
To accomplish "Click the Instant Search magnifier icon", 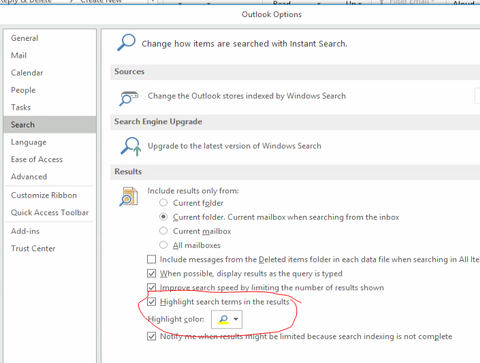I will tap(126, 43).
